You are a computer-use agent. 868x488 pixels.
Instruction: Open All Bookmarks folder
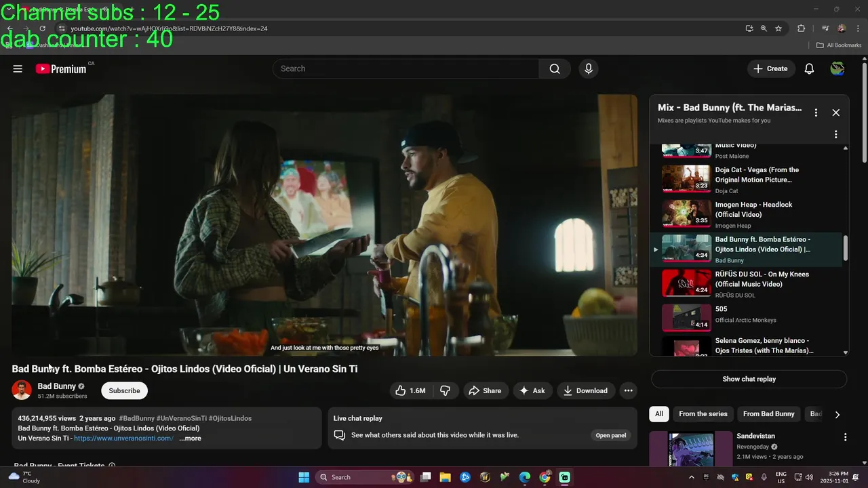839,45
